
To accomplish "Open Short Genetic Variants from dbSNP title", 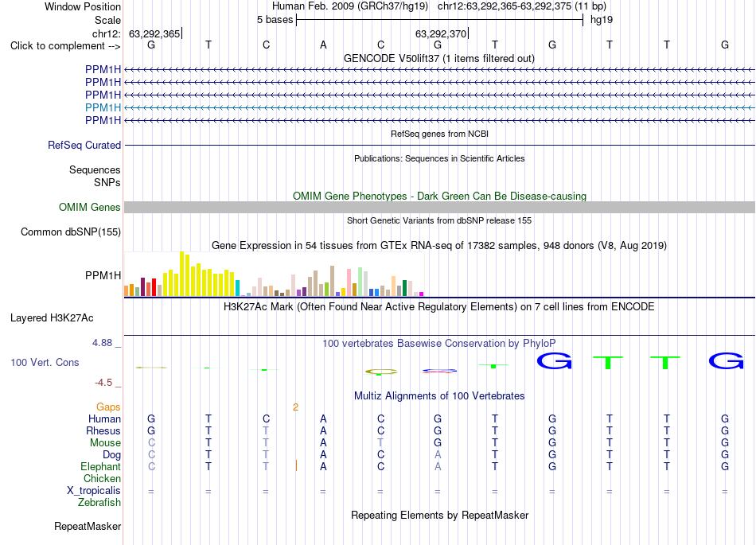I will coord(439,220).
